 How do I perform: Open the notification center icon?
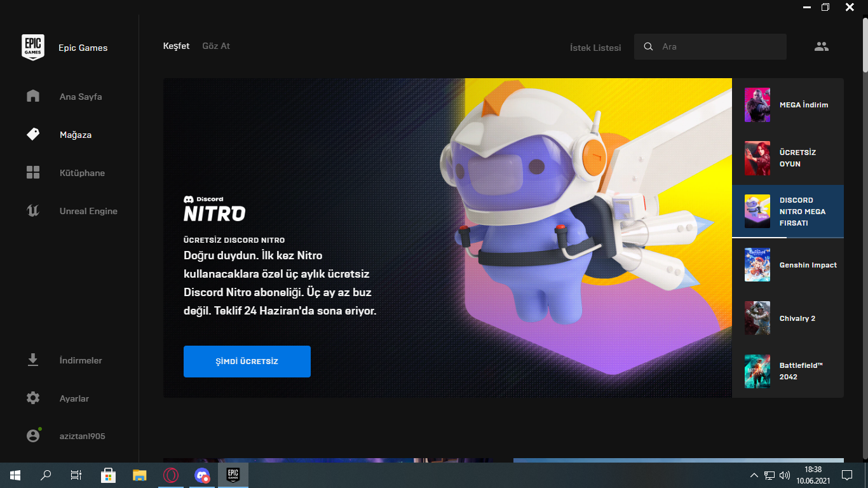847,475
